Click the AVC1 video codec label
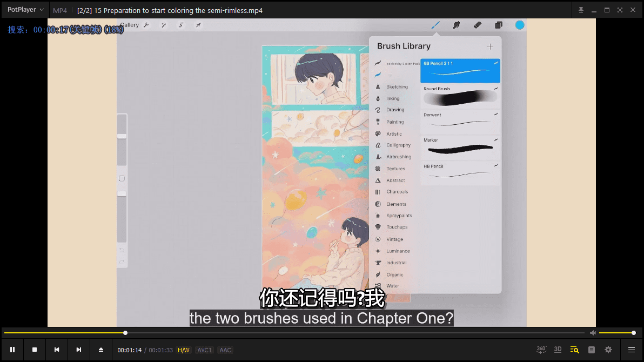 [205, 350]
